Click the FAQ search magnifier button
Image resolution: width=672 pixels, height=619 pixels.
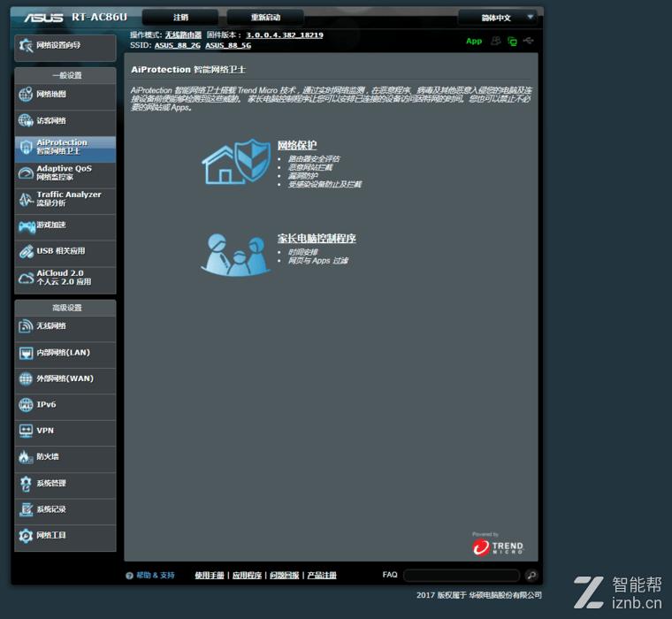pyautogui.click(x=531, y=576)
